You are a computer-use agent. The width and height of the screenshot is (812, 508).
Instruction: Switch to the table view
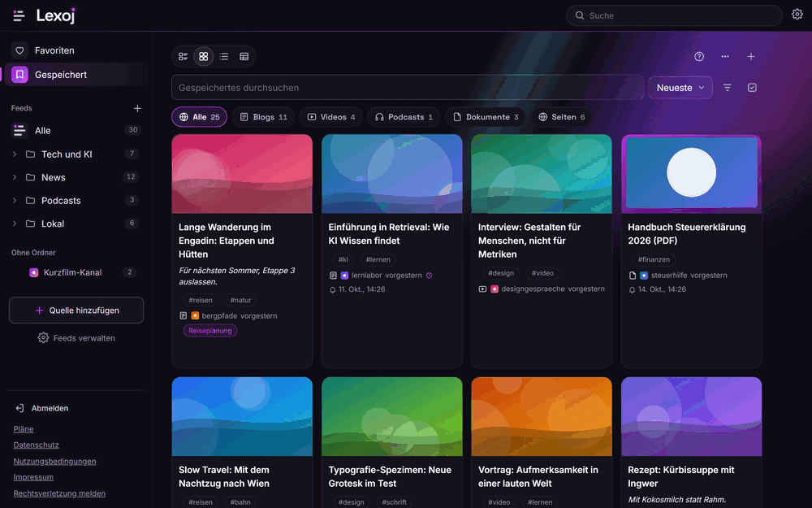click(244, 57)
